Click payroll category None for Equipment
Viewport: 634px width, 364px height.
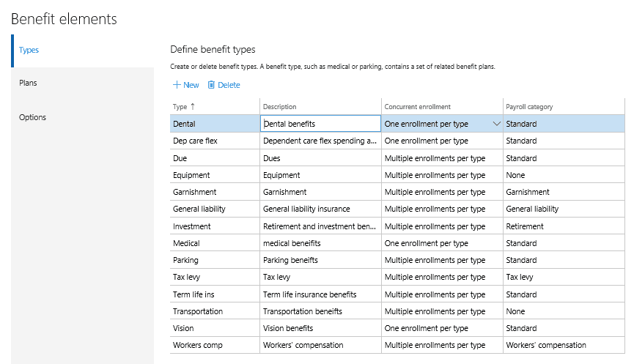[564, 175]
